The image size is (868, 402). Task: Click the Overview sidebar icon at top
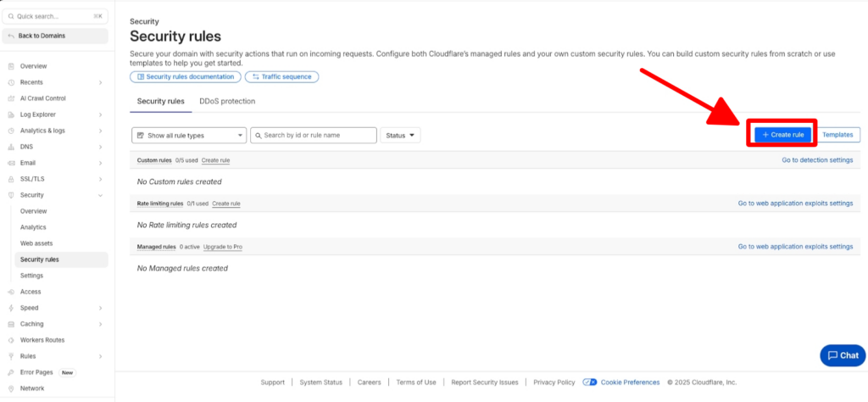click(11, 66)
